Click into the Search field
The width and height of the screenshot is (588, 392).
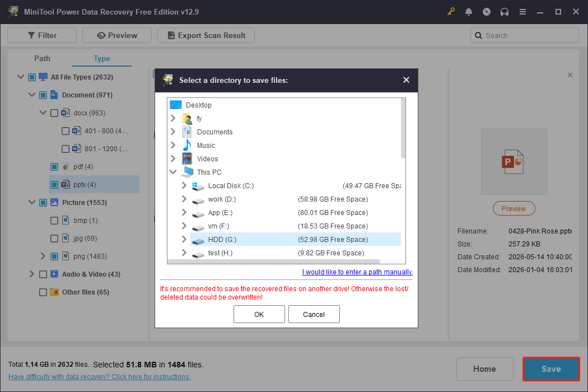coord(525,35)
